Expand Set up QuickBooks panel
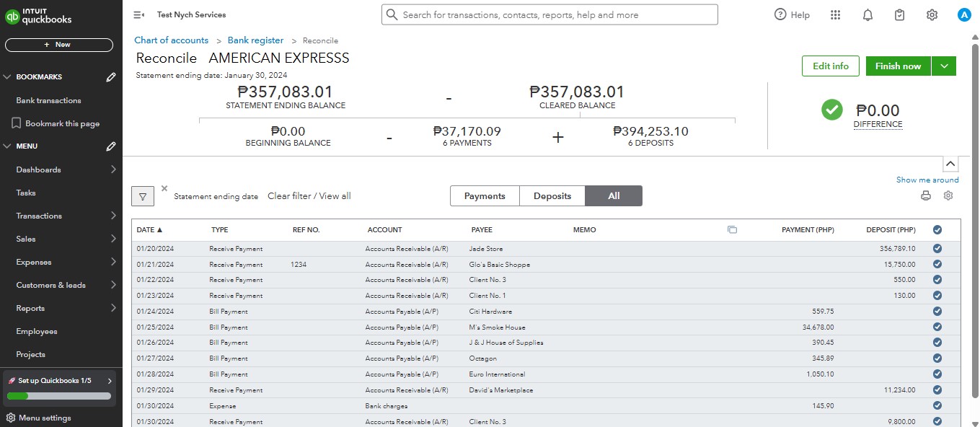 click(110, 380)
